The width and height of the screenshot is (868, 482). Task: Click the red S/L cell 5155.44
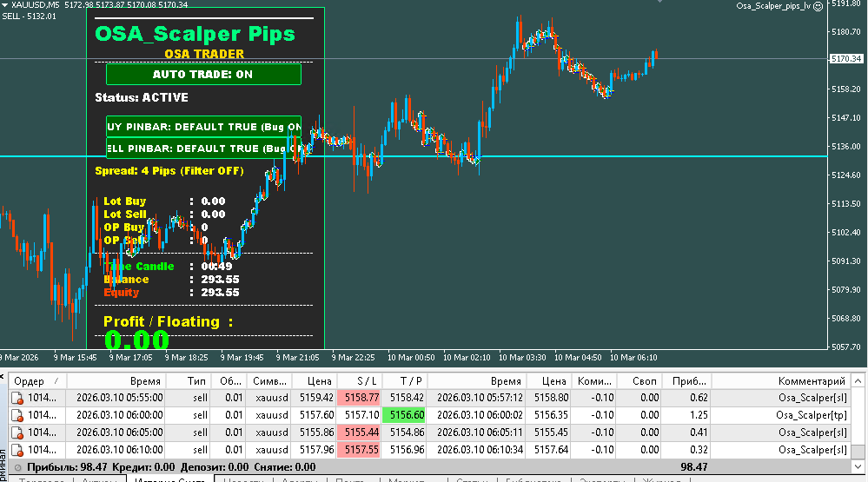(359, 432)
